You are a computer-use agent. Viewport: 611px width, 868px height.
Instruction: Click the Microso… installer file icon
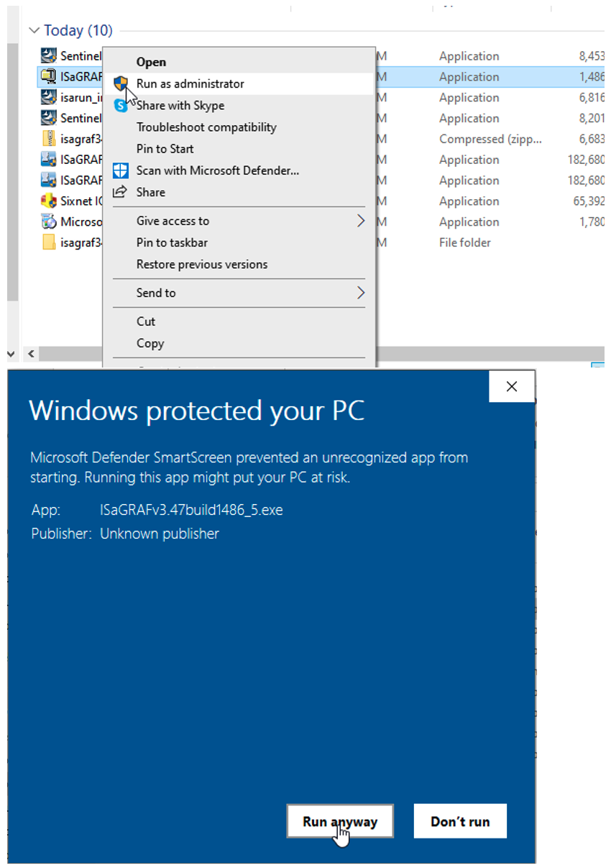49,221
